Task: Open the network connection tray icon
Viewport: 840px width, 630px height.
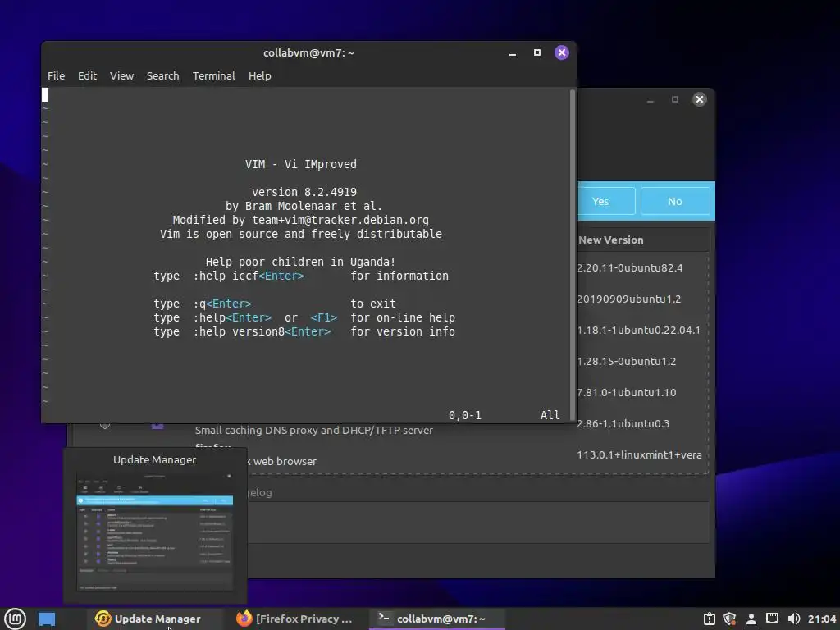Action: click(772, 619)
